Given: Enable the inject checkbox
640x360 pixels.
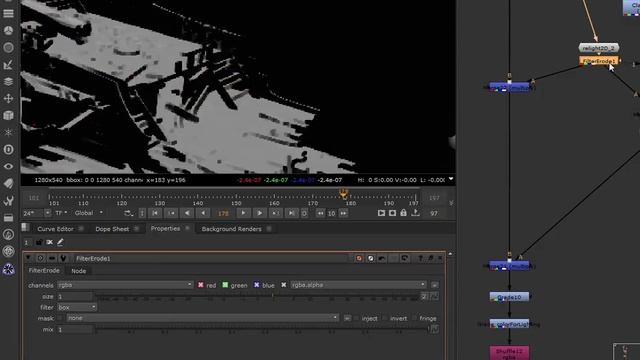Looking at the screenshot, I should pyautogui.click(x=356, y=318).
